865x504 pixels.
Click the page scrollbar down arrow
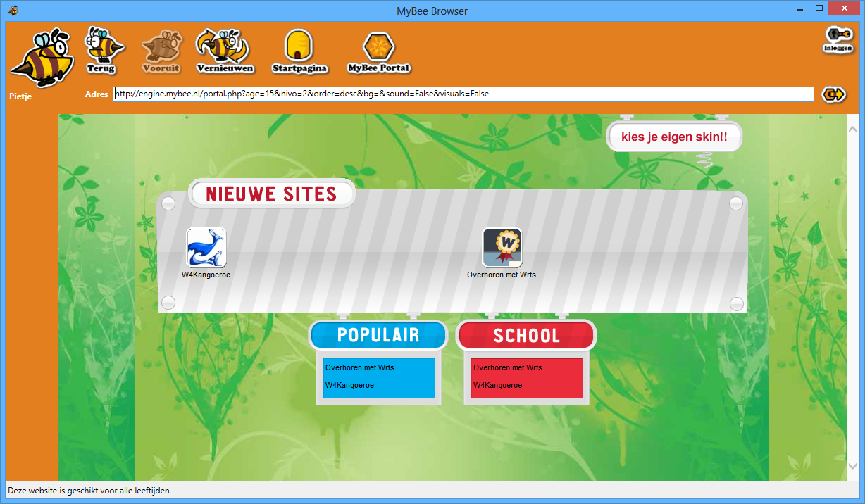(x=853, y=467)
